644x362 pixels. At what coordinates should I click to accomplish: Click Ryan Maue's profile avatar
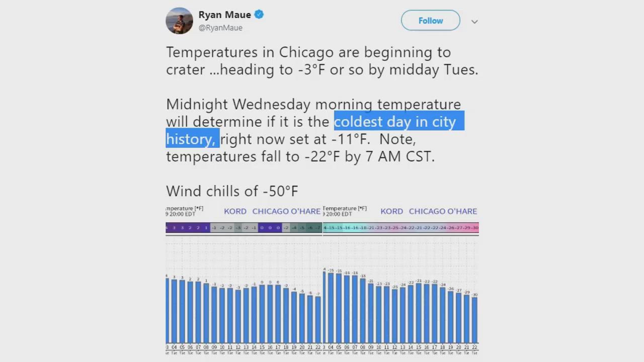point(180,21)
